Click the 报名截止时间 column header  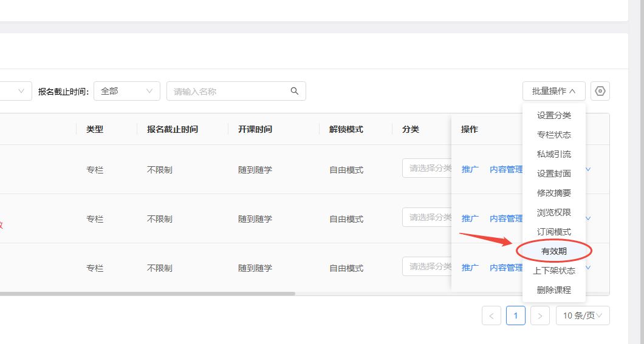tap(173, 129)
